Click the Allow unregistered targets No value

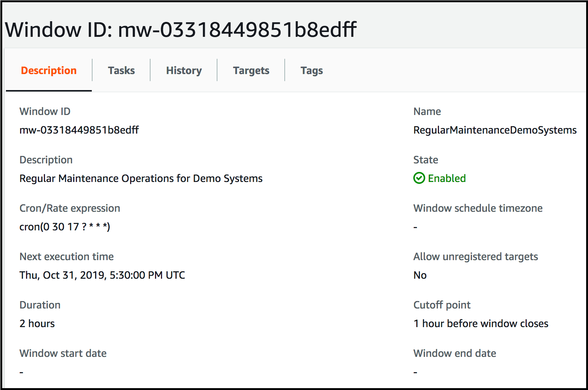click(x=420, y=275)
